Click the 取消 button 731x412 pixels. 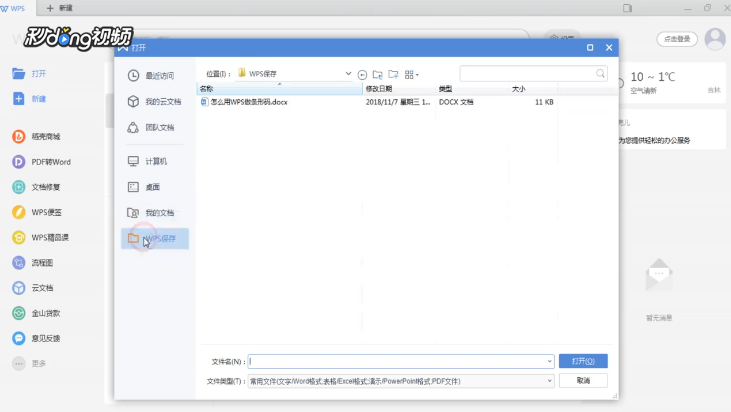pos(583,381)
